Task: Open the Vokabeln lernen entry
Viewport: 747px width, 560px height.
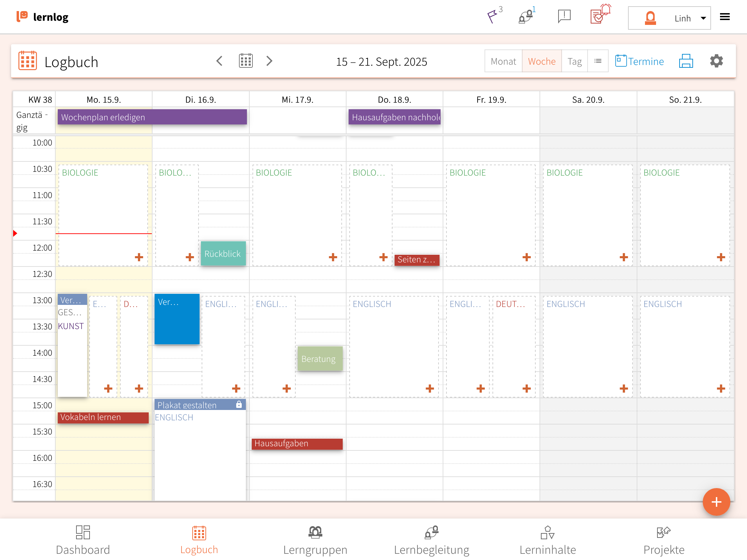Action: pyautogui.click(x=103, y=417)
